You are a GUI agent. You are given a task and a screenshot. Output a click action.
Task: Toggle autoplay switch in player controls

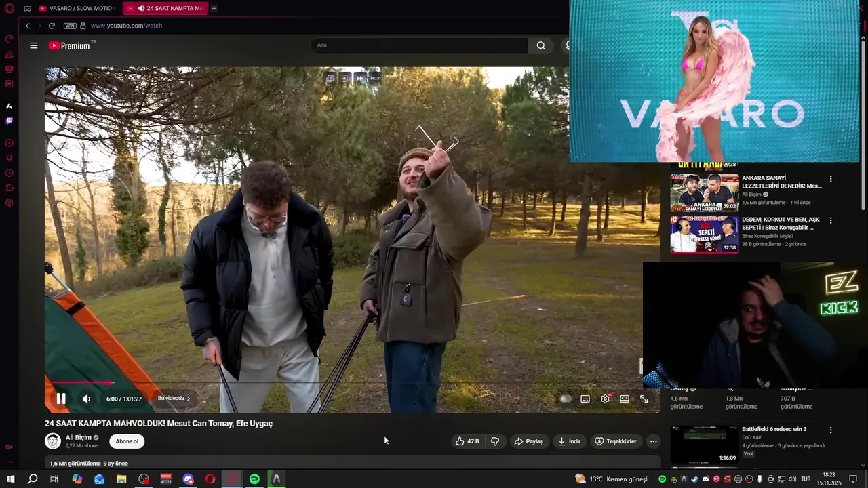[566, 399]
